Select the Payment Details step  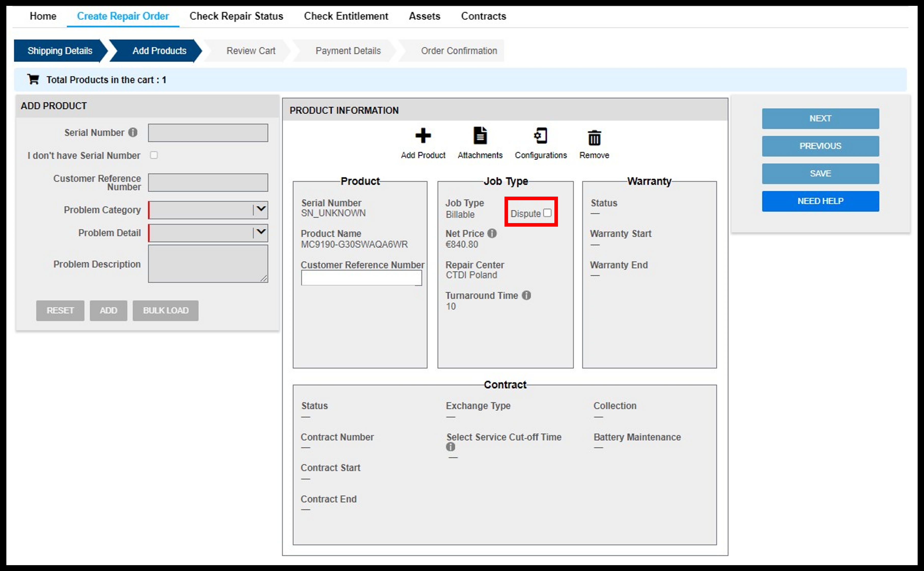pos(348,51)
